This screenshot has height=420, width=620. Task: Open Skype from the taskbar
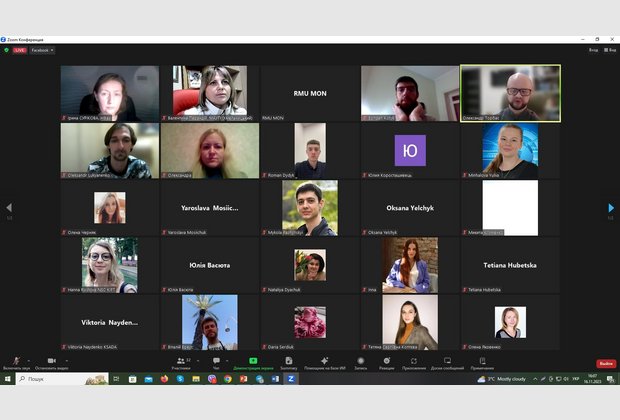180,379
